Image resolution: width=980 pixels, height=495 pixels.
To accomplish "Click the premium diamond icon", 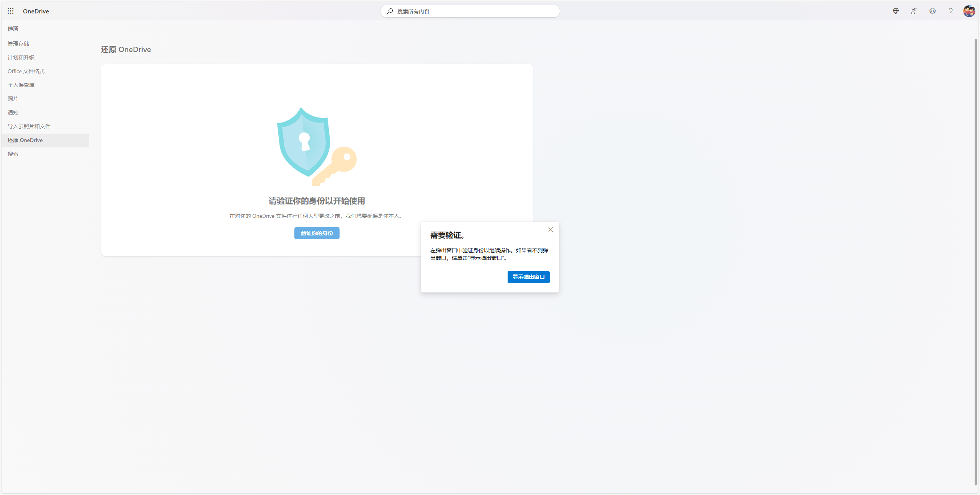I will (x=896, y=11).
